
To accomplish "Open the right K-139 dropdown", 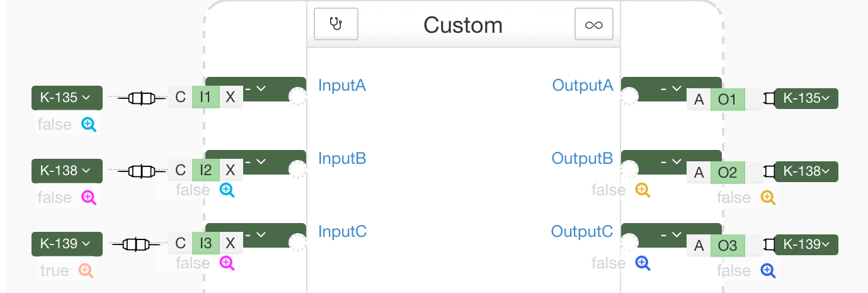I will tap(806, 244).
